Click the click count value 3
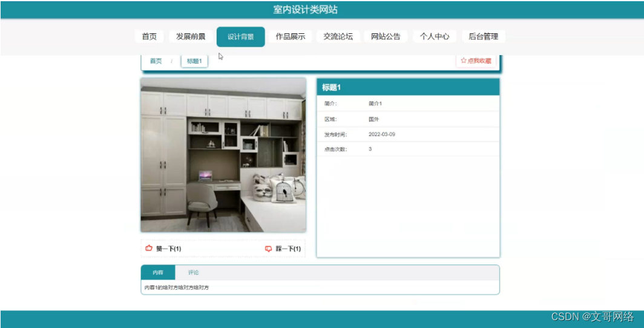The height and width of the screenshot is (328, 644). coord(370,149)
